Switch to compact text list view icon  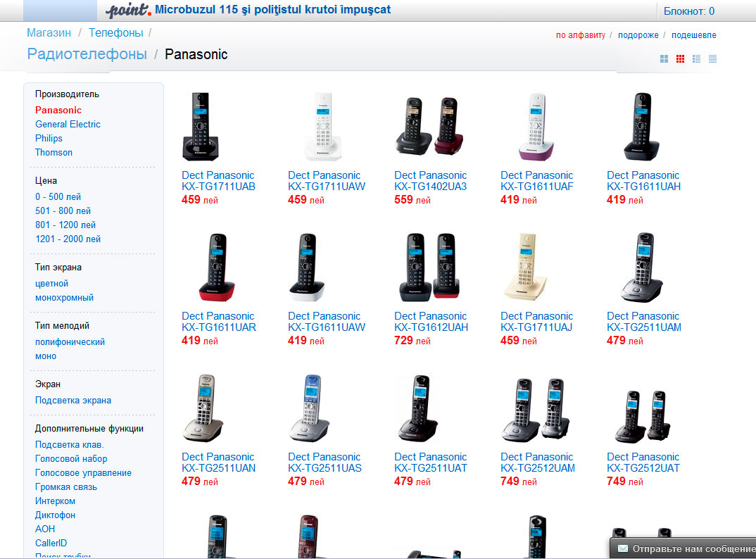712,59
